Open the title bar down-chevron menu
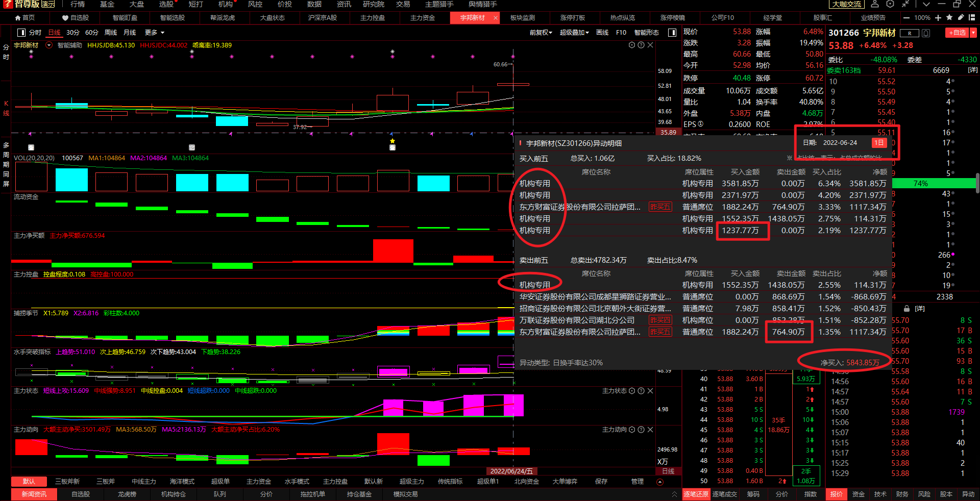The image size is (980, 501). pos(926,4)
